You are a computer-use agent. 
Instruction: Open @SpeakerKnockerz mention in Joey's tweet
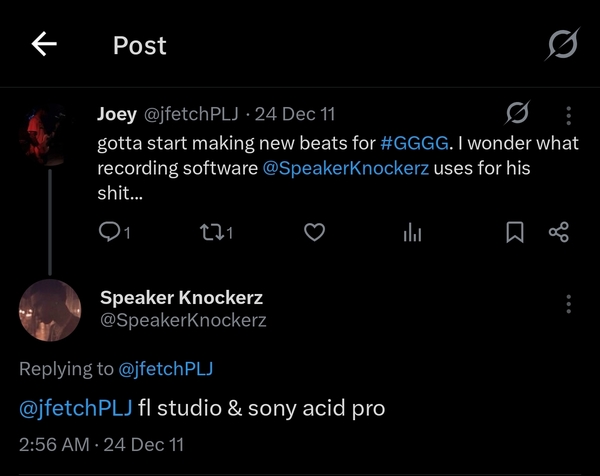point(346,168)
